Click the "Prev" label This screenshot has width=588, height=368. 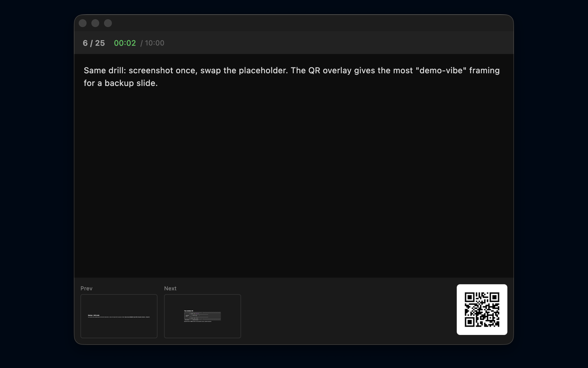pos(87,288)
